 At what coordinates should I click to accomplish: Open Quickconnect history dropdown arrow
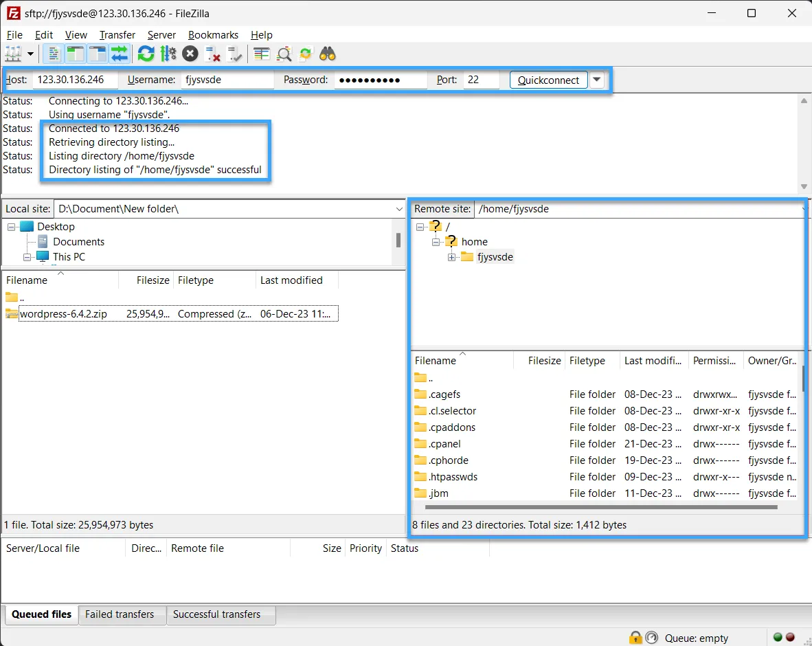coord(596,80)
